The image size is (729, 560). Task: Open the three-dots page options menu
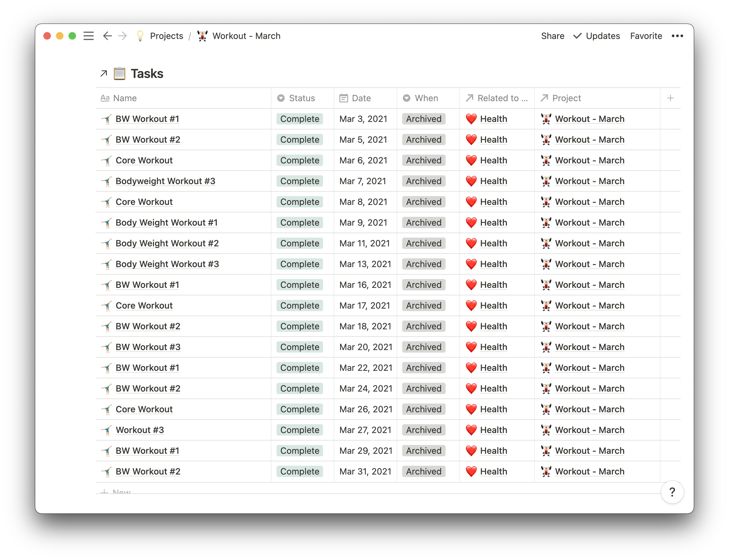tap(677, 36)
